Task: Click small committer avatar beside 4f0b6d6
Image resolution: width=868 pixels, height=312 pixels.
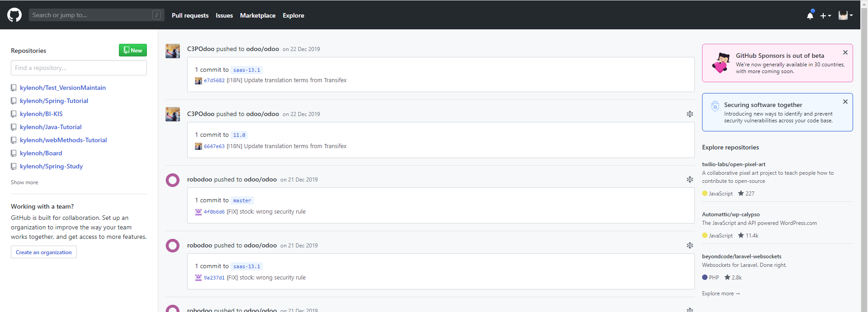Action: point(198,212)
